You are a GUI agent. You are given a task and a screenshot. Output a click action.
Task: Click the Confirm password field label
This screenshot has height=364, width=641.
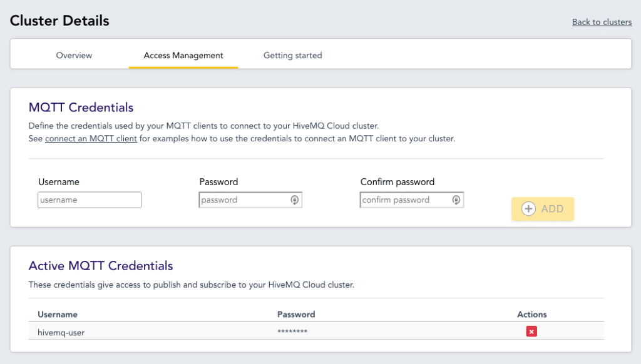point(397,182)
